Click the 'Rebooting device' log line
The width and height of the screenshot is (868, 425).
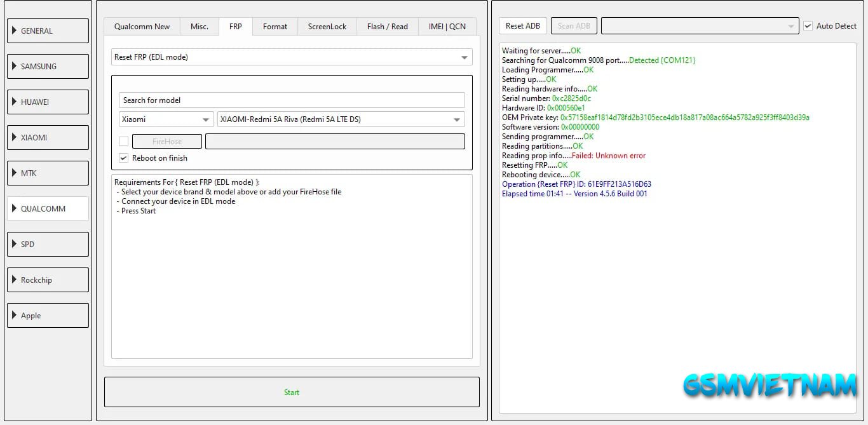tap(541, 175)
